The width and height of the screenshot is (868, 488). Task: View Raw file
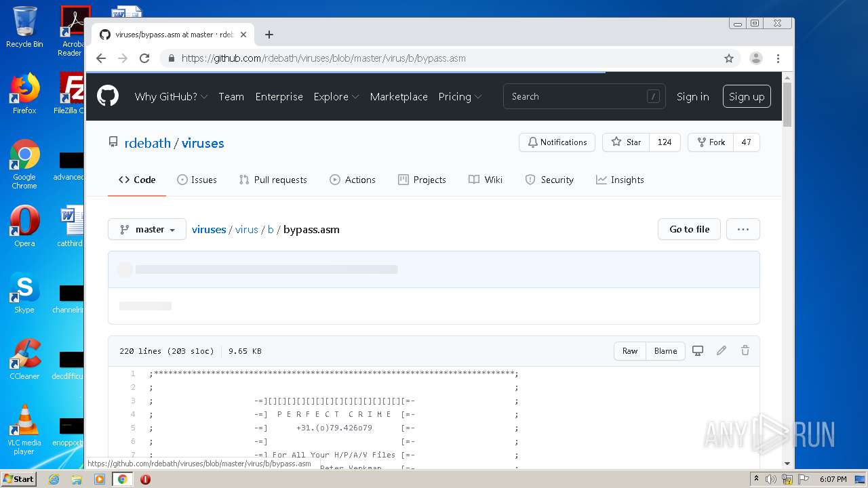pos(630,351)
